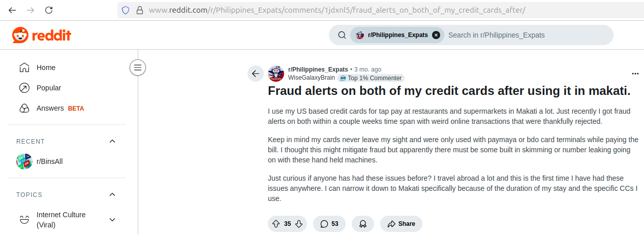
Task: Focus the Search in r/Philippines_Expats field
Action: pyautogui.click(x=527, y=35)
